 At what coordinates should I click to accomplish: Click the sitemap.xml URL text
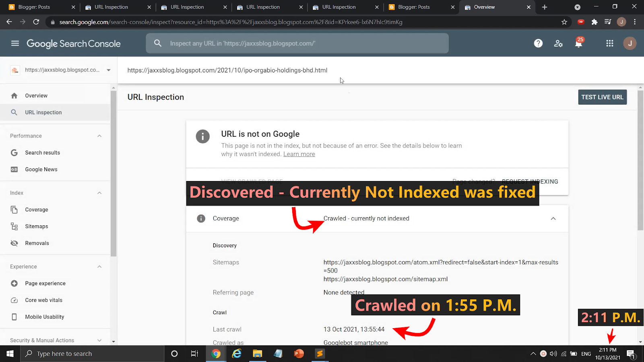(386, 279)
